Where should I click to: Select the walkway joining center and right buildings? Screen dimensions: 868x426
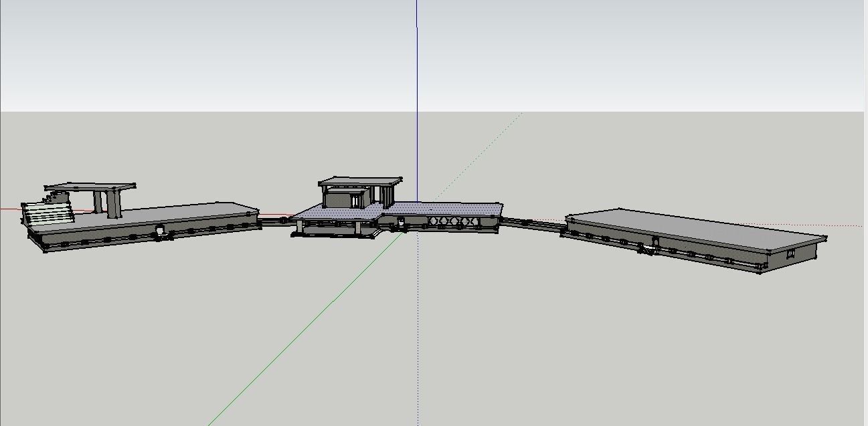[x=533, y=225]
